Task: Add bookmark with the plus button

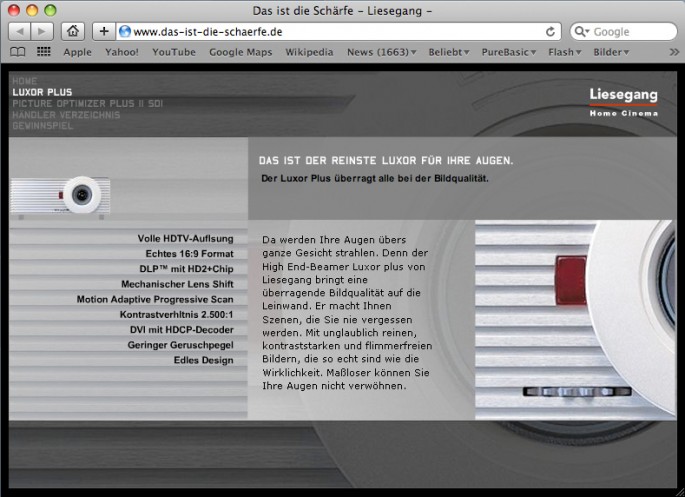Action: 104,31
